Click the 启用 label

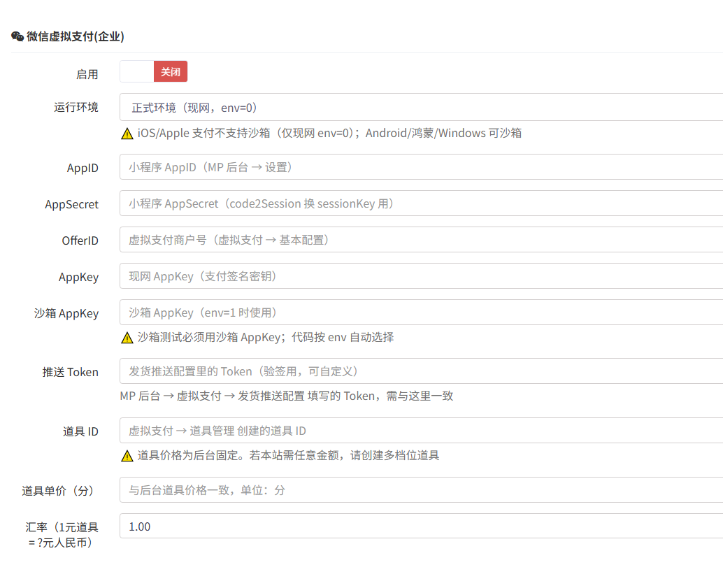87,74
